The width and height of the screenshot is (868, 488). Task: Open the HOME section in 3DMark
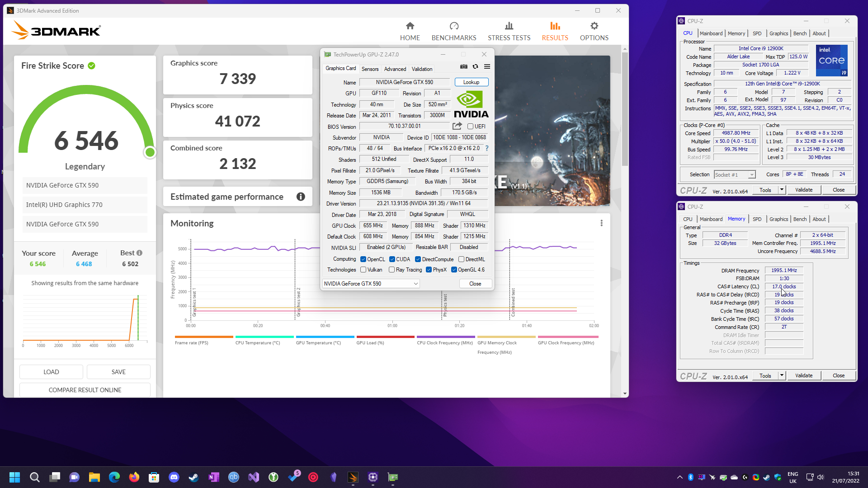(410, 31)
